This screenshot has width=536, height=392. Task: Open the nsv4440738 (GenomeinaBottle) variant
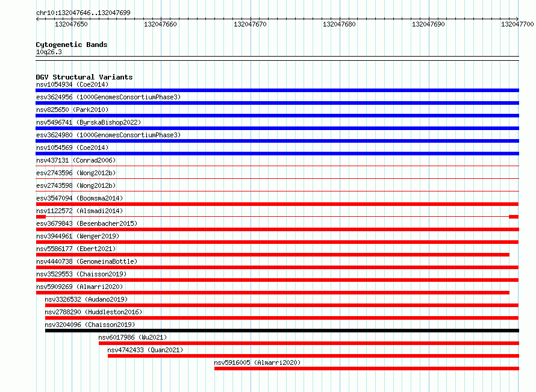point(87,261)
